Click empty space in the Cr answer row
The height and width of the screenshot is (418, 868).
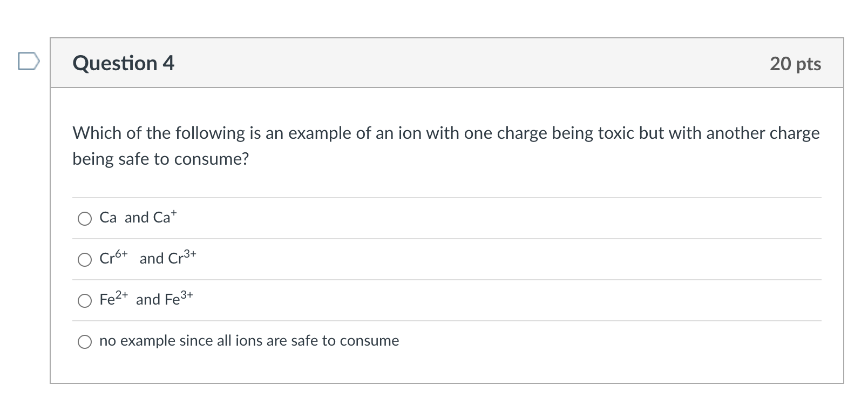click(486, 259)
